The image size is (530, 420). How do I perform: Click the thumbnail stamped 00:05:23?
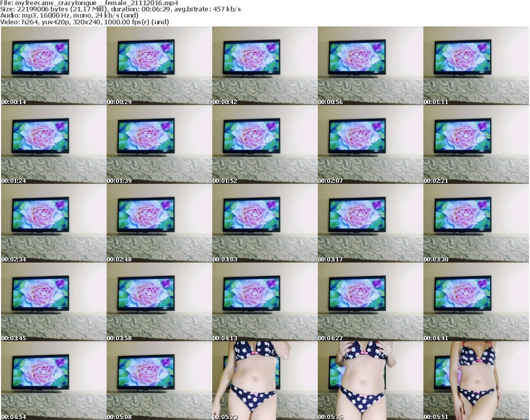coord(264,381)
